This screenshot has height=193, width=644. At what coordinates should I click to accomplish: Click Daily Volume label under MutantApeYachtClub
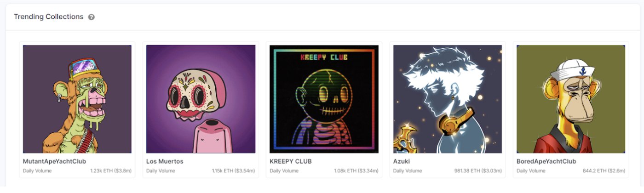pos(37,171)
